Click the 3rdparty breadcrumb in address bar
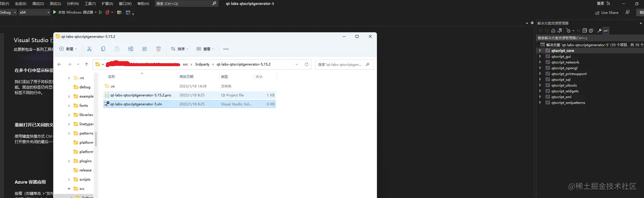The image size is (644, 198). 203,64
